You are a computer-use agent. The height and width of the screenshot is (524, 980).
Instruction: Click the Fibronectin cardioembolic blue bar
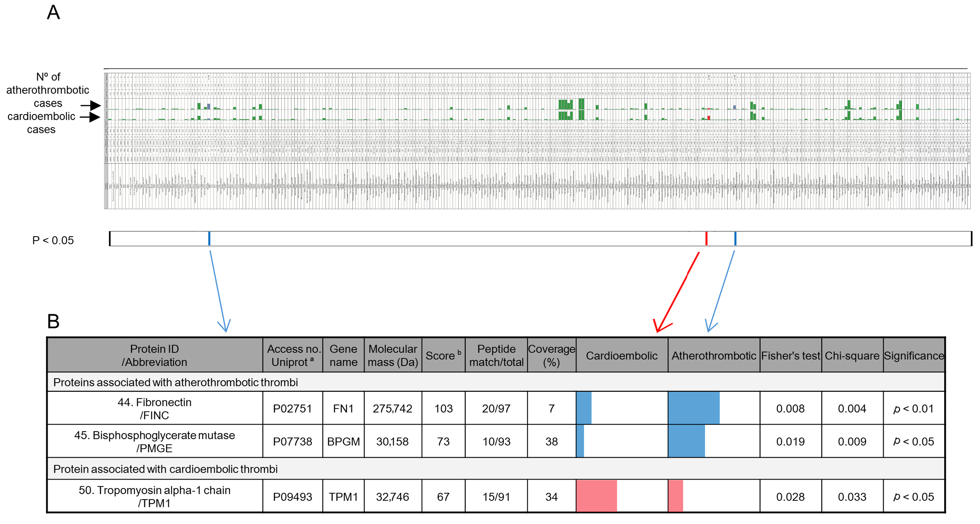point(583,408)
